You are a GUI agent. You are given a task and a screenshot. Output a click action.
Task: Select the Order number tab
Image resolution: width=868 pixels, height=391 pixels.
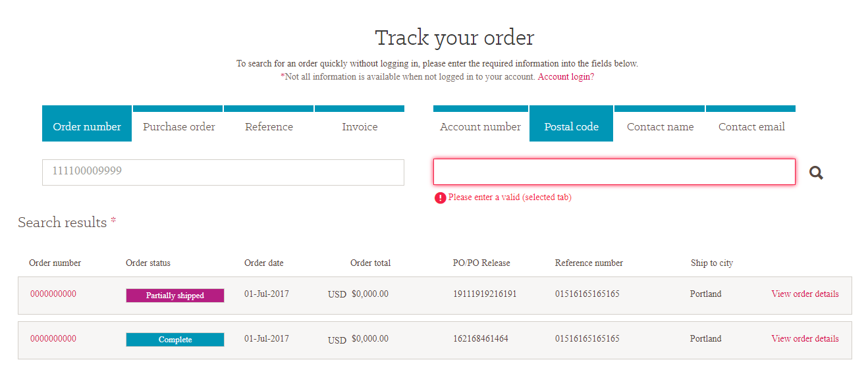tap(87, 126)
